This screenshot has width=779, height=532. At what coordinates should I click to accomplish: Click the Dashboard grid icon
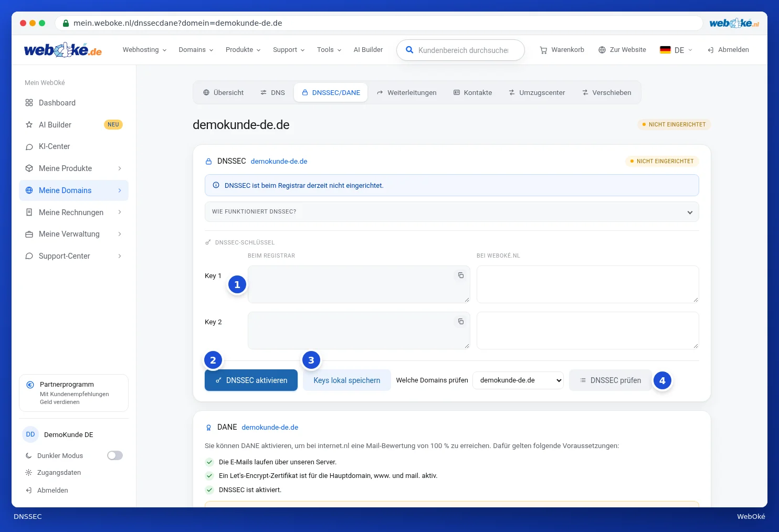pyautogui.click(x=29, y=103)
